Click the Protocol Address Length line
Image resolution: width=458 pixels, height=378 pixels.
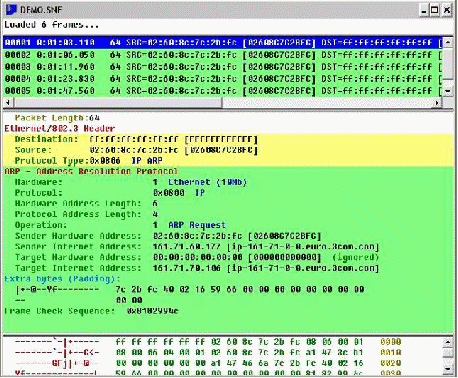coord(86,214)
